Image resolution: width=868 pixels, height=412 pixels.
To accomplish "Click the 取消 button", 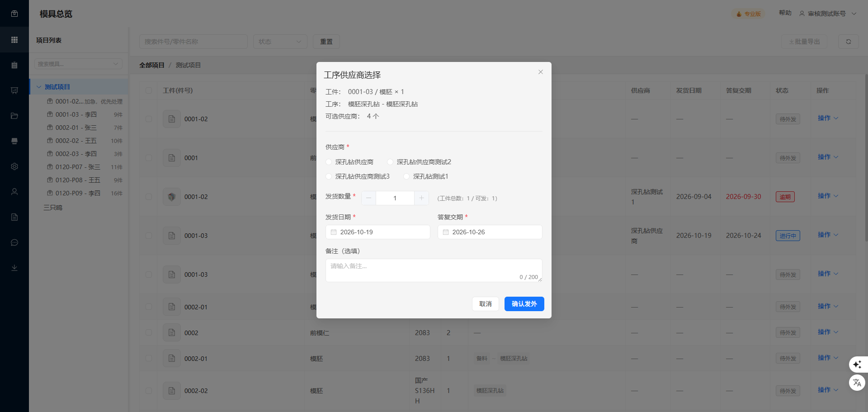I will click(486, 304).
